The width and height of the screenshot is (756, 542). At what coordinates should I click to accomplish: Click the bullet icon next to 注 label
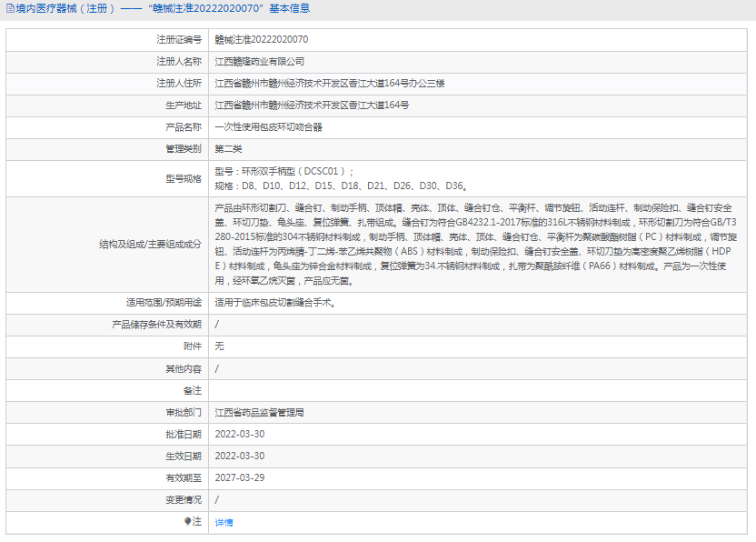click(187, 521)
